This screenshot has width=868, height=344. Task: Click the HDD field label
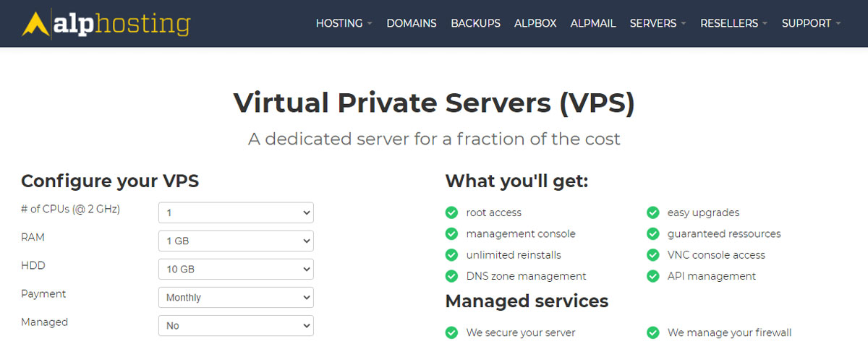[x=33, y=265]
